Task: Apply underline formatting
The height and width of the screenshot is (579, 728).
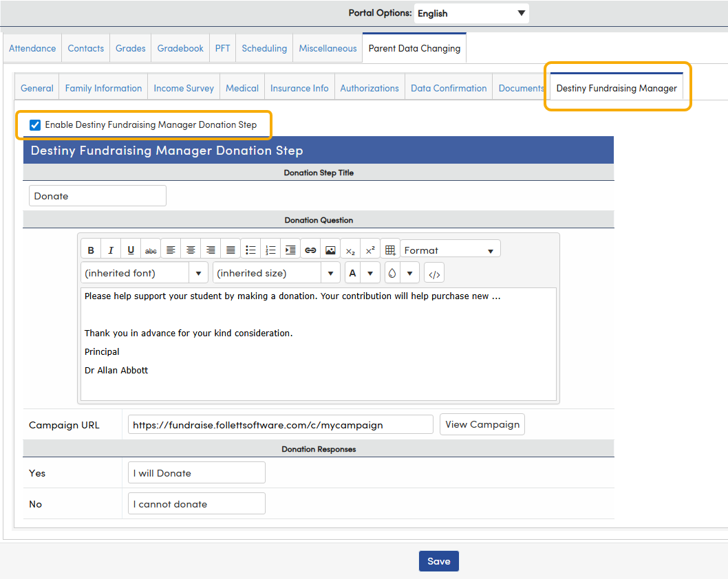Action: point(131,250)
